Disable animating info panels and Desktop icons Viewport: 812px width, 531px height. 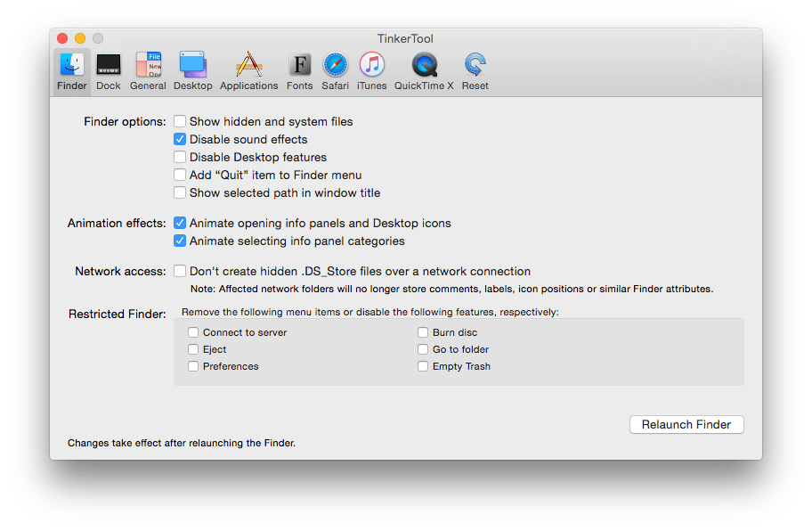[180, 223]
